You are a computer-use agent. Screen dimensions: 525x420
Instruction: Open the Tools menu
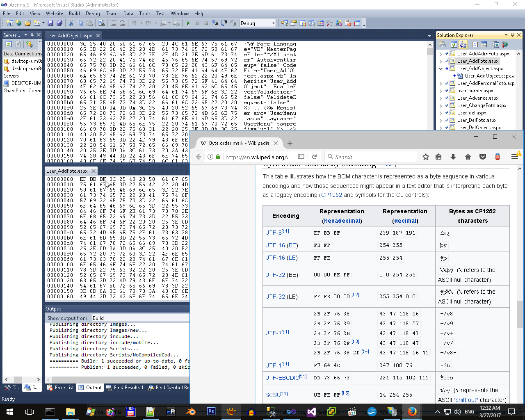(145, 13)
